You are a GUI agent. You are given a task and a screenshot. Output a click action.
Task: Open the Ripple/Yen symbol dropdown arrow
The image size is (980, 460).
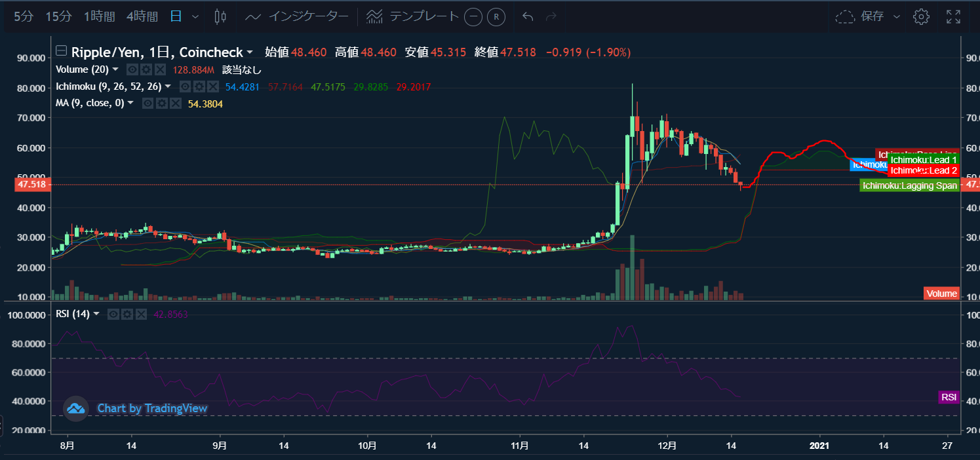(249, 52)
